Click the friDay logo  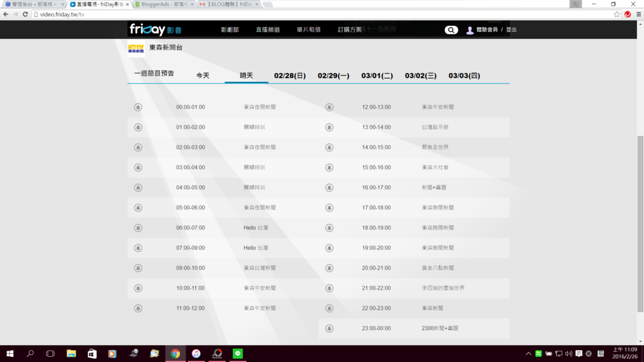click(155, 30)
